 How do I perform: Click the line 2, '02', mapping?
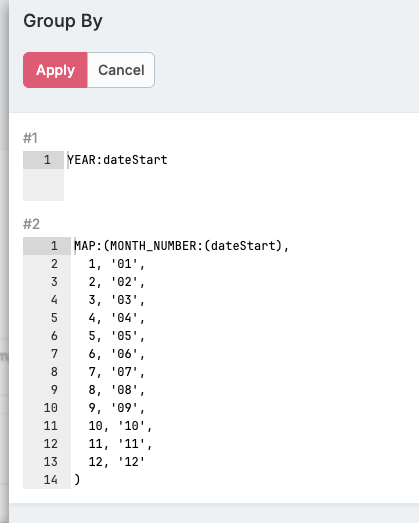coord(116,282)
